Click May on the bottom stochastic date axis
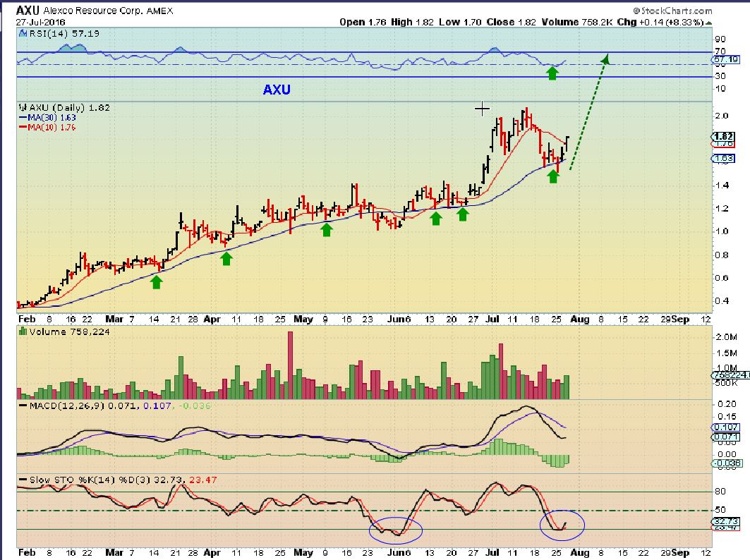Screen dimensions: 750x560 pyautogui.click(x=303, y=552)
